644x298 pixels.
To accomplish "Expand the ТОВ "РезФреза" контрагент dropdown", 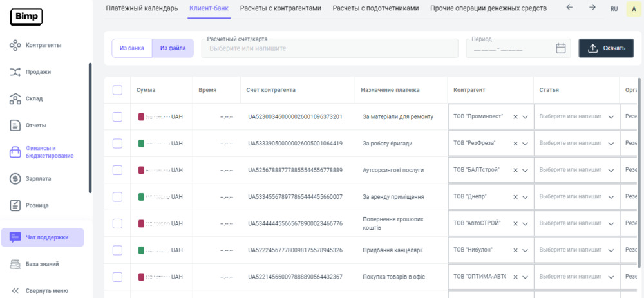I will click(x=525, y=144).
